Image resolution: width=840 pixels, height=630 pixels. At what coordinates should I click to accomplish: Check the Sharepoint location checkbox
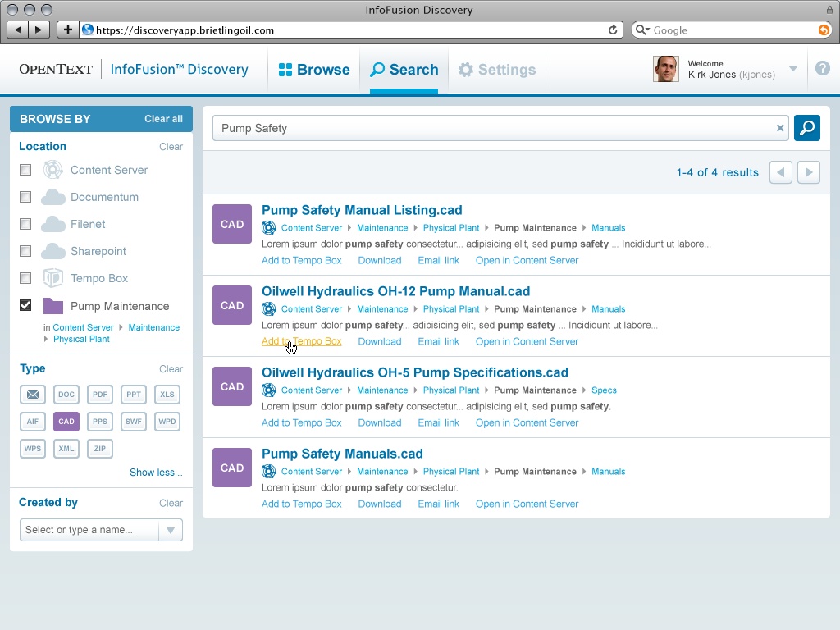pyautogui.click(x=25, y=251)
